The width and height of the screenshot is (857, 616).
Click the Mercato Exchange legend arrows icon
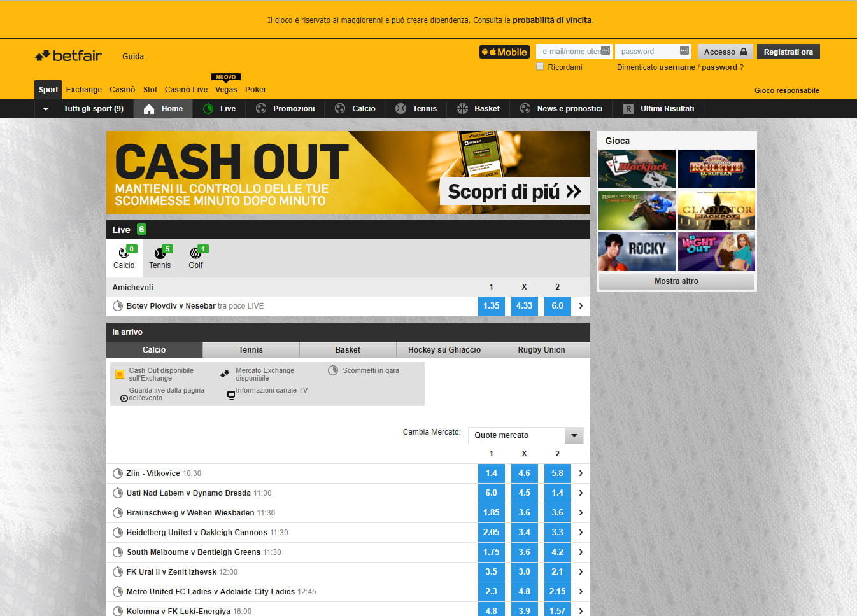[225, 374]
